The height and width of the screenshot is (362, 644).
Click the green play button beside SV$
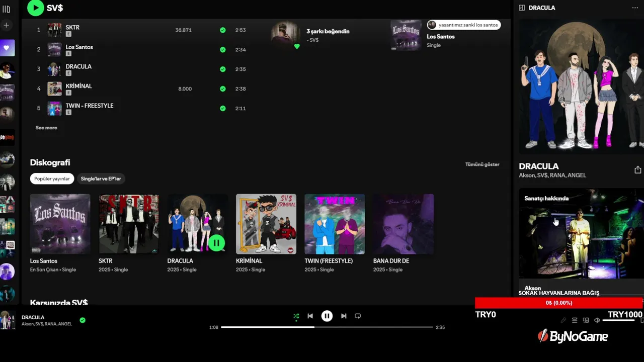click(35, 8)
